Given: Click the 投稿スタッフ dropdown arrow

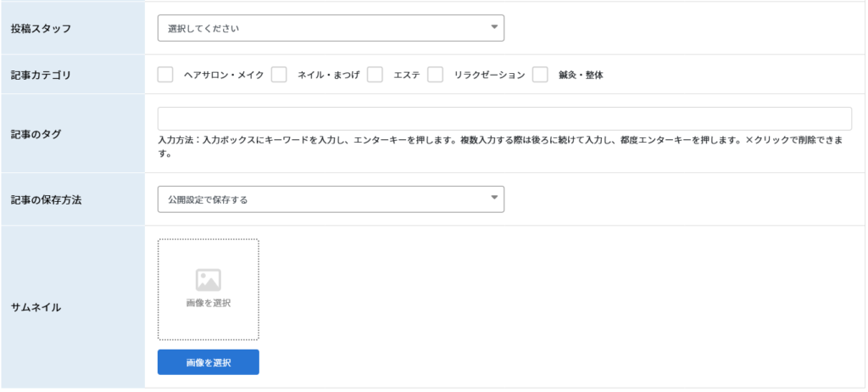Looking at the screenshot, I should tap(494, 27).
